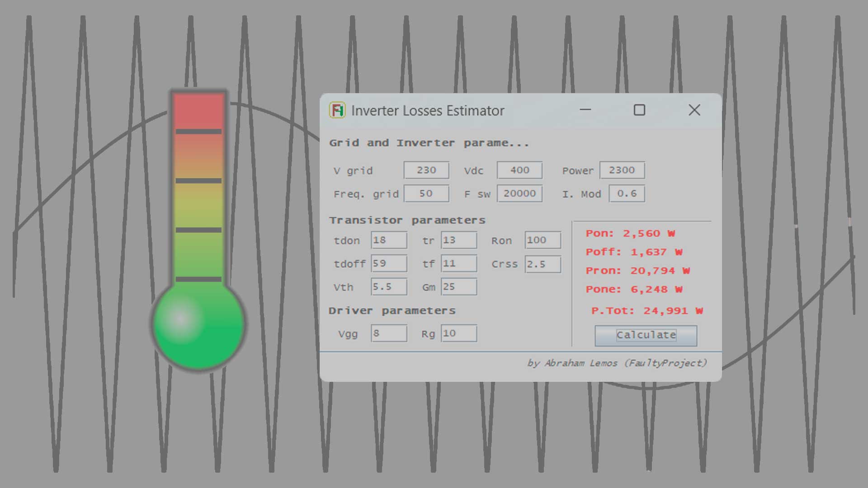Click the 'Vdc' label

[x=473, y=171]
